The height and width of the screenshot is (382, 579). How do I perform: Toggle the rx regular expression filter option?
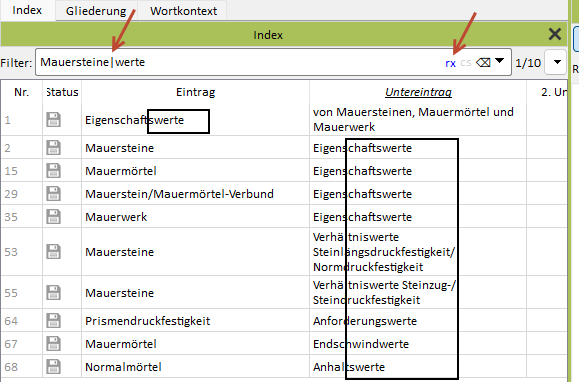[450, 63]
